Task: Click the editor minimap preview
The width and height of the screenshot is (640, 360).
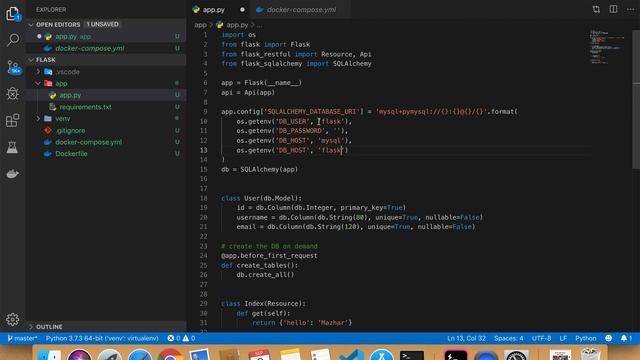Action: (607, 47)
